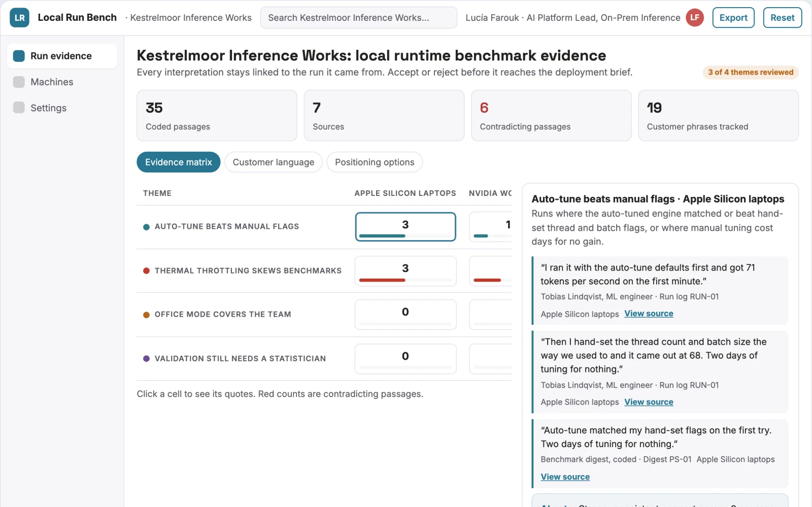
Task: Open the LF user avatar
Action: click(x=695, y=18)
